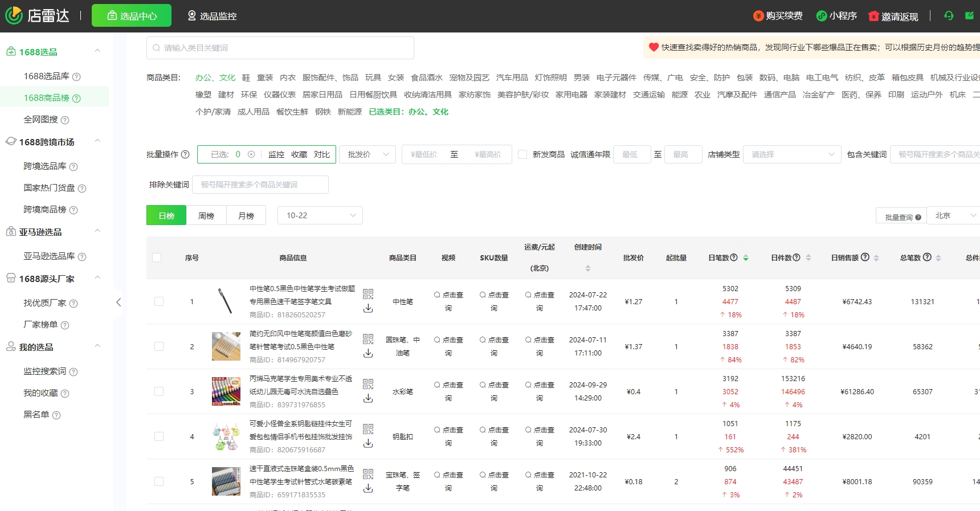Viewport: 980px width, 511px height.
Task: Click 点击查询 in 视频 column for row 1
Action: [448, 301]
